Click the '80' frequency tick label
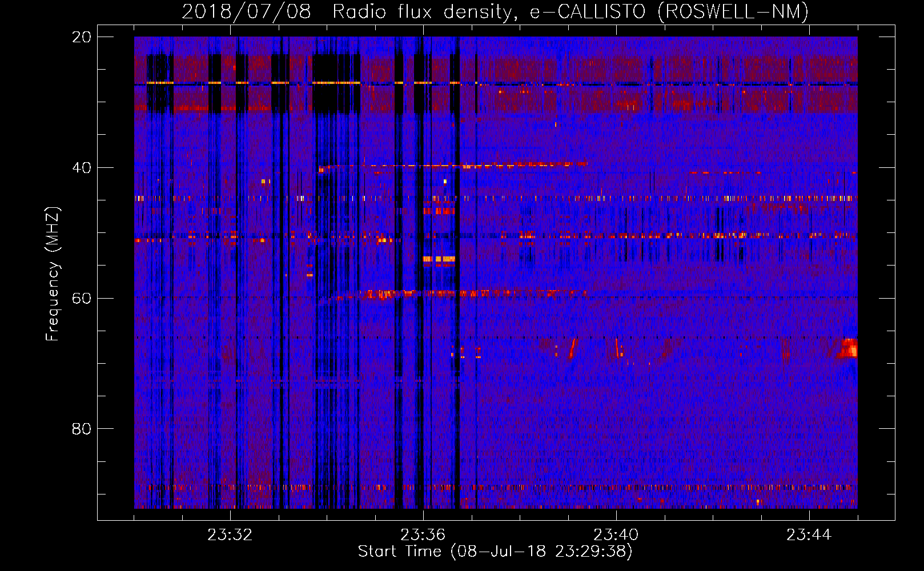Viewport: 924px width, 571px height. point(82,429)
